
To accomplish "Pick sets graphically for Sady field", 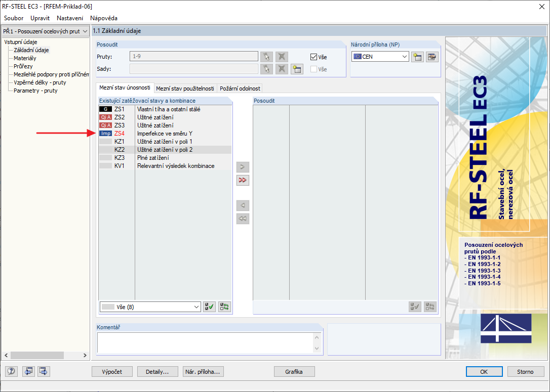I will tap(266, 69).
